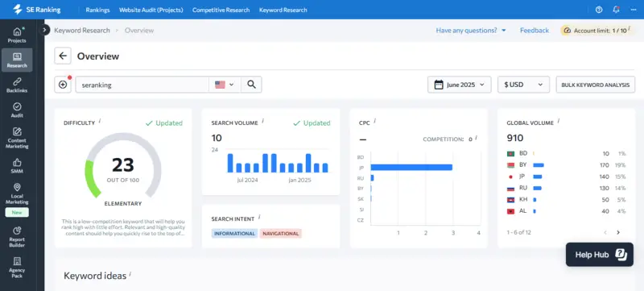Image resolution: width=644 pixels, height=291 pixels.
Task: Open SMM in the sidebar
Action: click(17, 166)
